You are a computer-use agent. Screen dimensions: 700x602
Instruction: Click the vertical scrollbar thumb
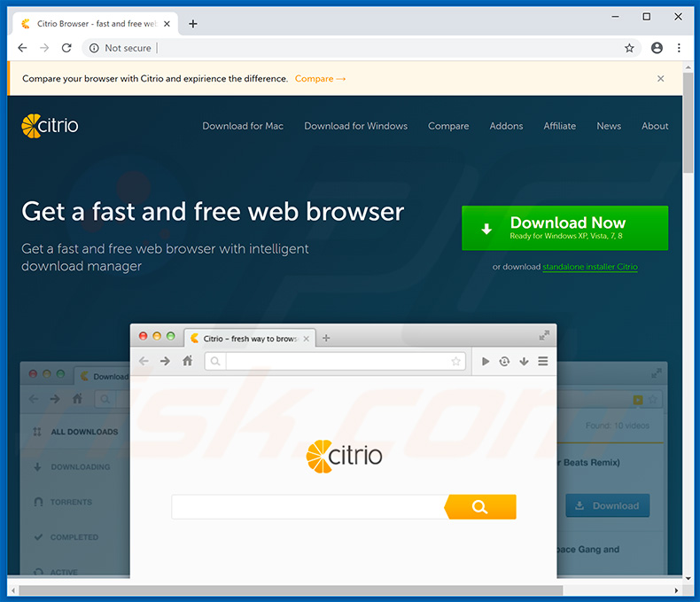[688, 123]
